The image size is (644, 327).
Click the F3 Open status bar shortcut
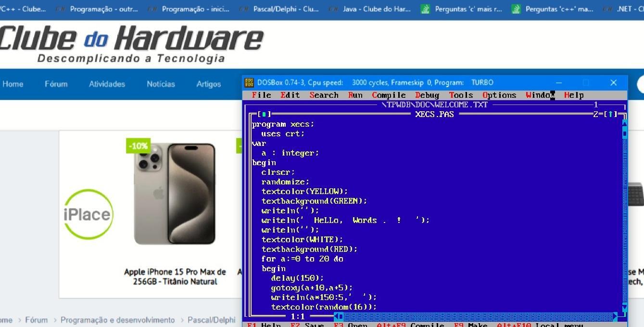pyautogui.click(x=350, y=325)
